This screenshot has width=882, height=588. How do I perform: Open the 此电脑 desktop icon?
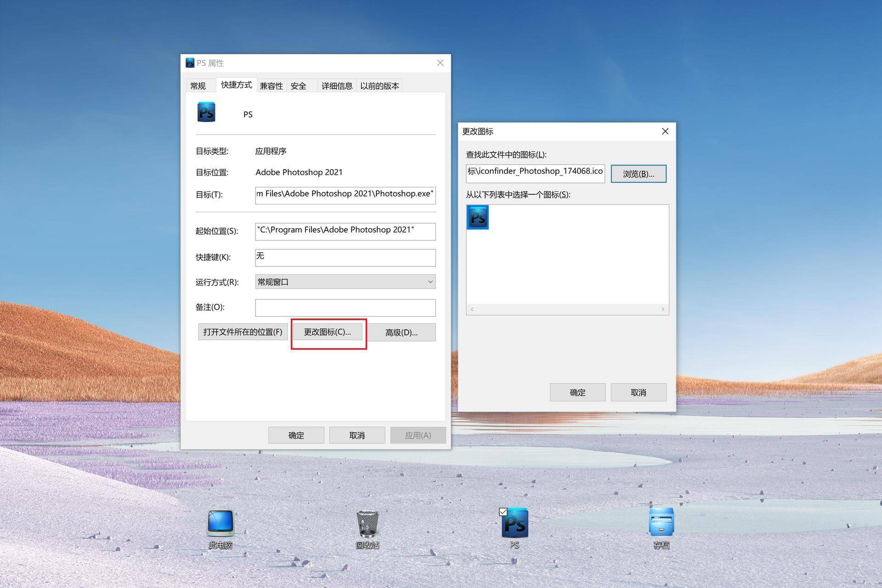220,529
